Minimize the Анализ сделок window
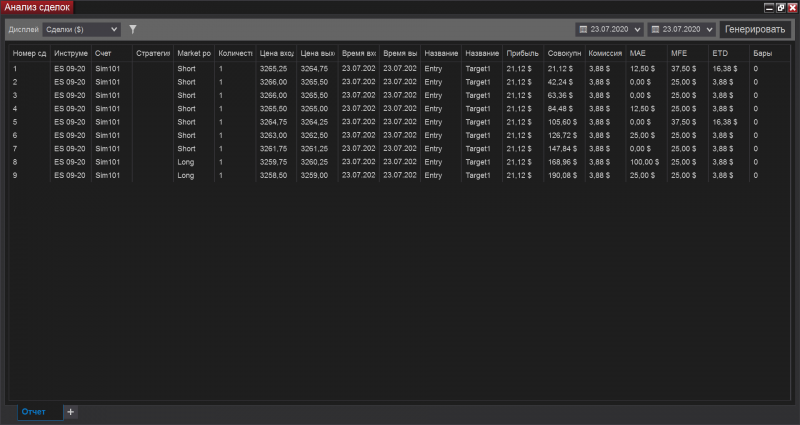 tap(769, 8)
